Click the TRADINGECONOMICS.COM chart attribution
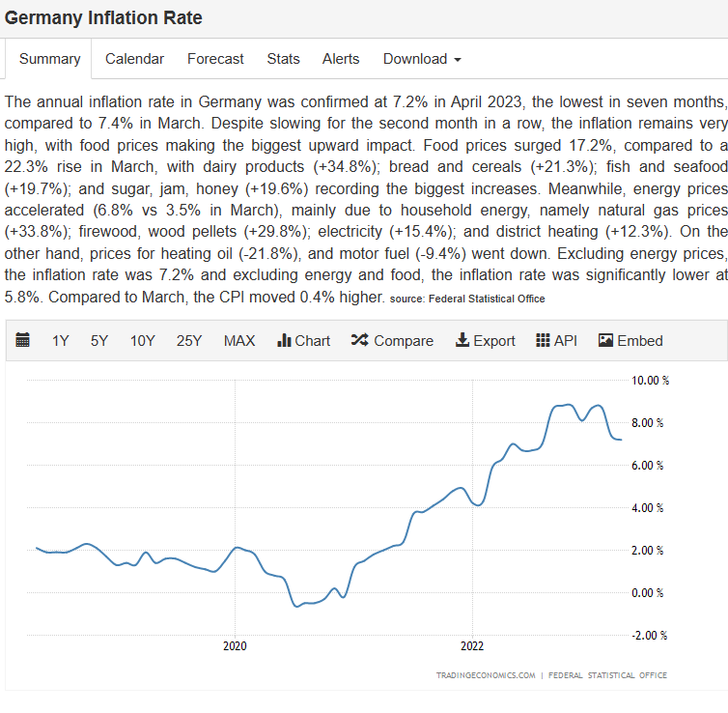The image size is (728, 713). point(485,675)
